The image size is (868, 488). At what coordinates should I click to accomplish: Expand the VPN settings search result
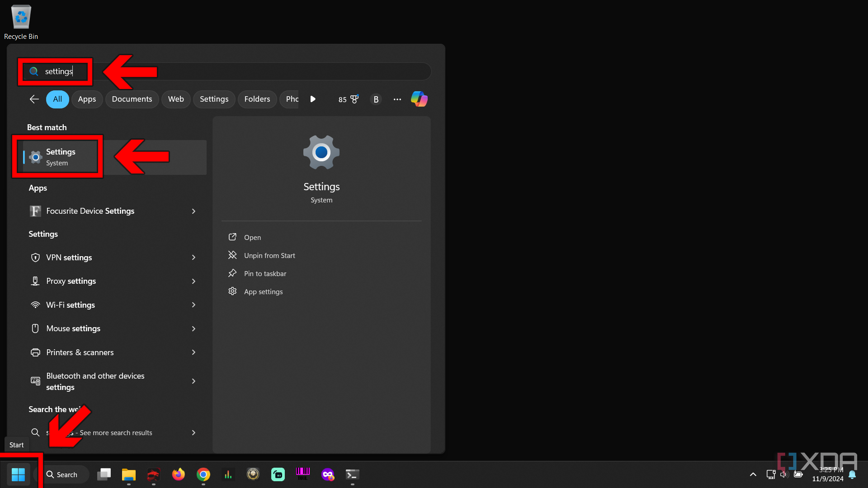193,258
